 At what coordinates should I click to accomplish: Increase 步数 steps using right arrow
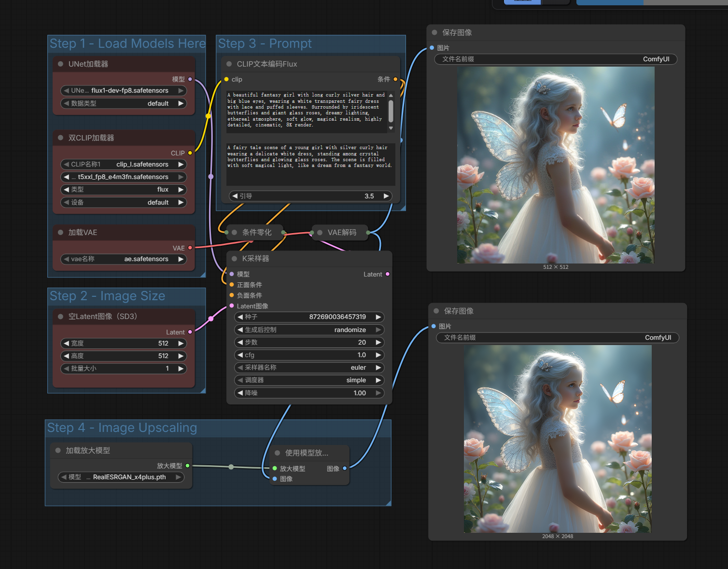[378, 343]
